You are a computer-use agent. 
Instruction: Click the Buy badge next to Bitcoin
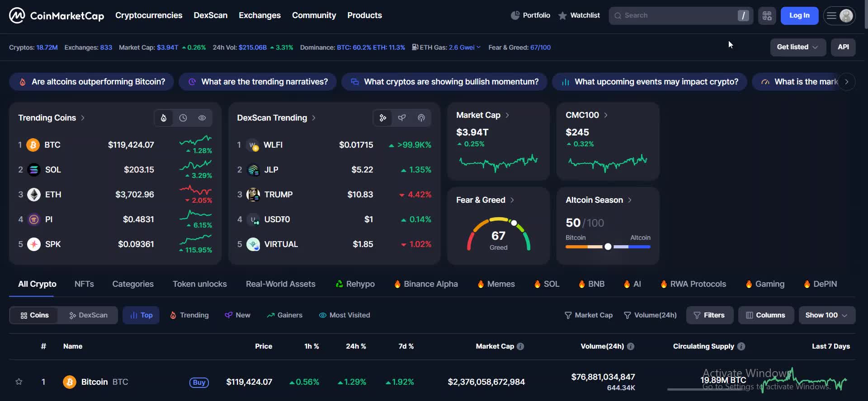point(199,382)
